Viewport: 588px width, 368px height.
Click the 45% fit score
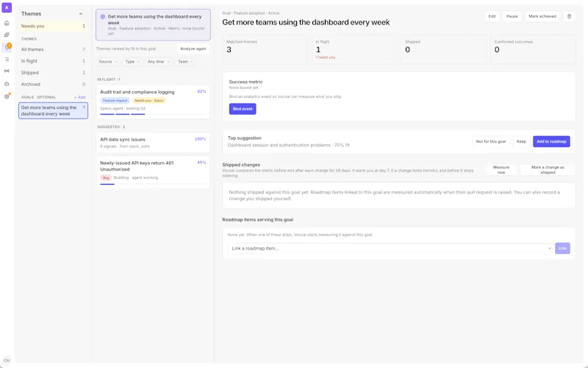(201, 163)
